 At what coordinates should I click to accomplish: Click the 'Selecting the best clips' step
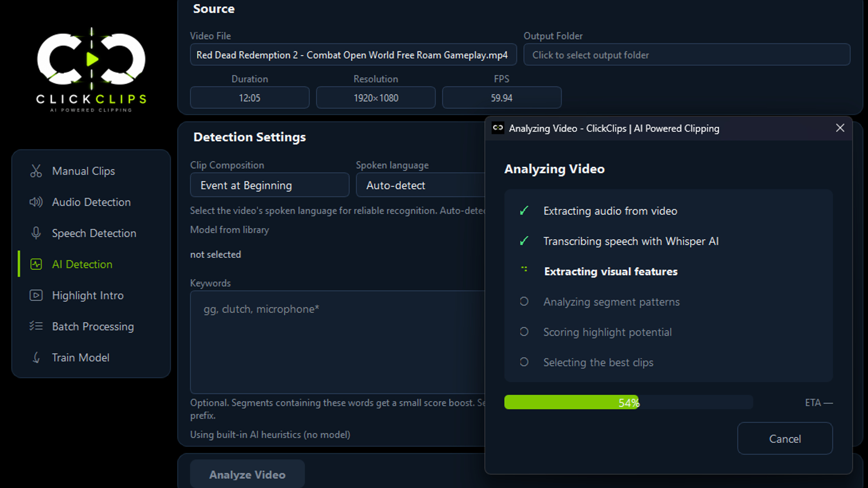coord(598,362)
